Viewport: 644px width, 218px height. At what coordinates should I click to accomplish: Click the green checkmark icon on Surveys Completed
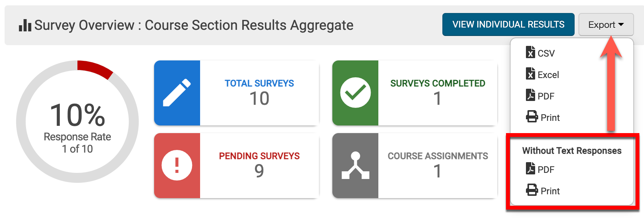pyautogui.click(x=355, y=93)
